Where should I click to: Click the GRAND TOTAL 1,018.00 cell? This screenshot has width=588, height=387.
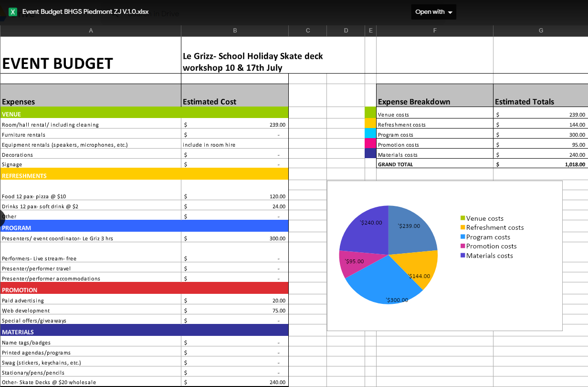coord(540,164)
